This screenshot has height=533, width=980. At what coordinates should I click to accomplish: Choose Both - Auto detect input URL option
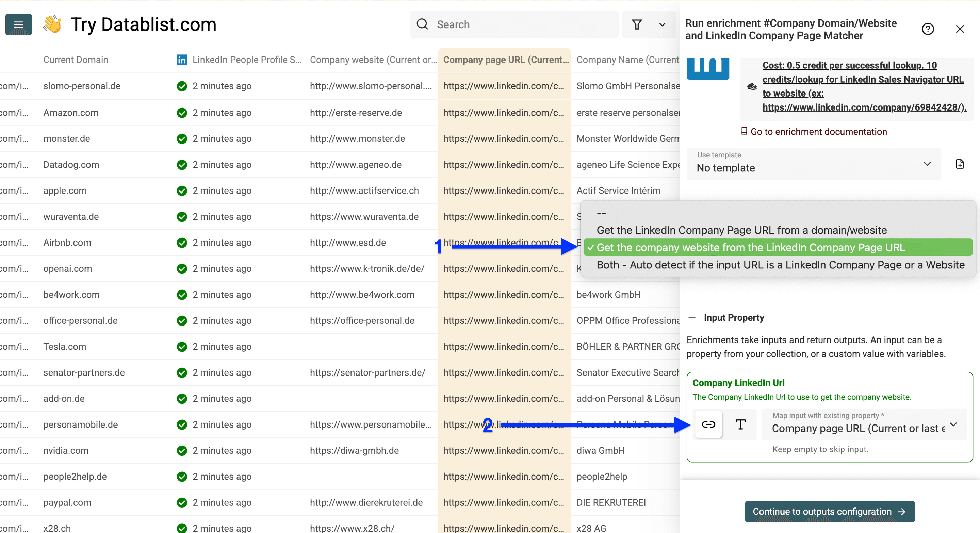778,265
